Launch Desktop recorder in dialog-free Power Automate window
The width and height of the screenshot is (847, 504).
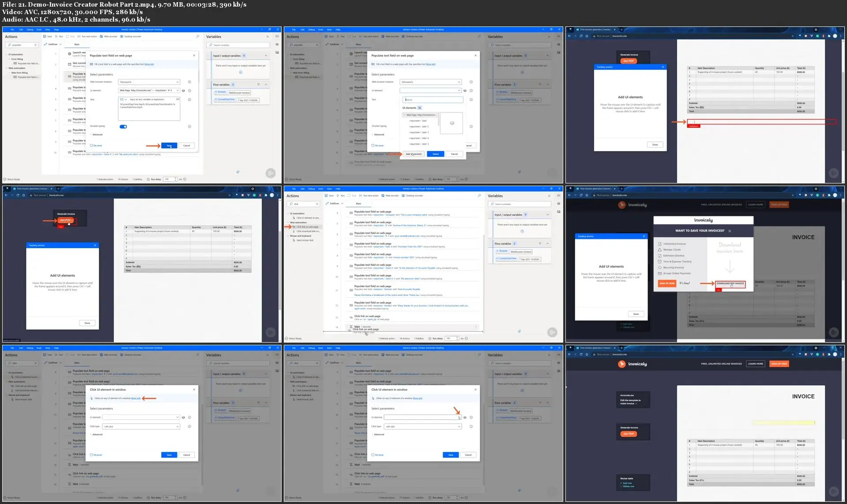tap(412, 195)
